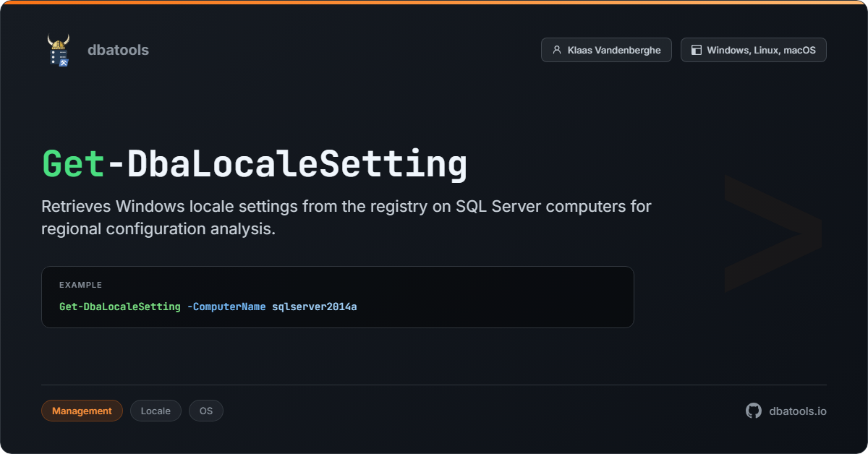The height and width of the screenshot is (454, 868).
Task: Click the Get-DbaLocaleSetting command in the example
Action: coord(120,307)
